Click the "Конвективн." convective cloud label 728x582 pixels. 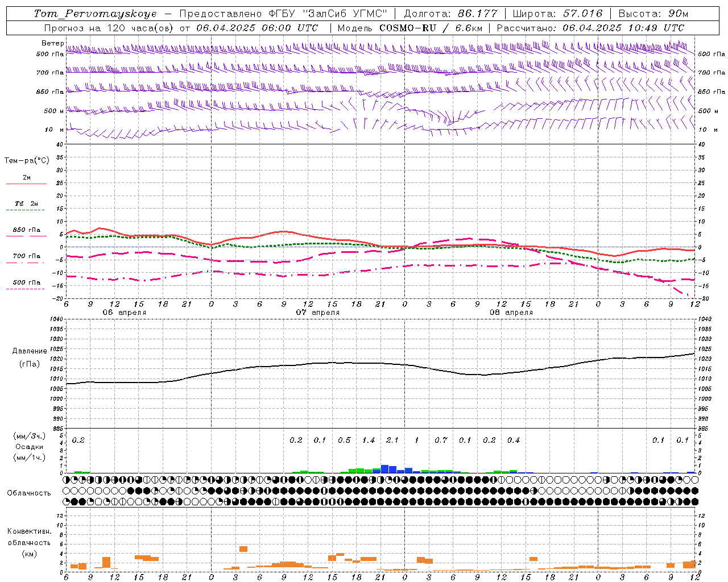tap(29, 531)
